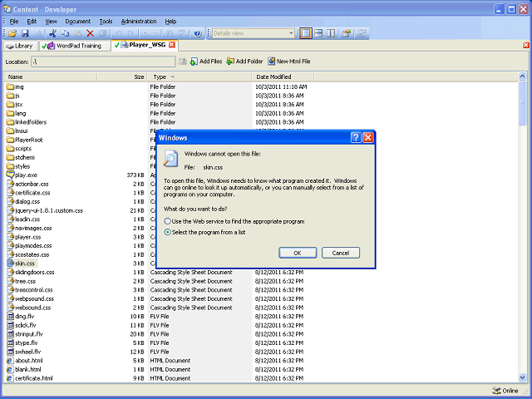The width and height of the screenshot is (532, 399).
Task: Click the vertical scrollbar thumb
Action: tap(522, 103)
